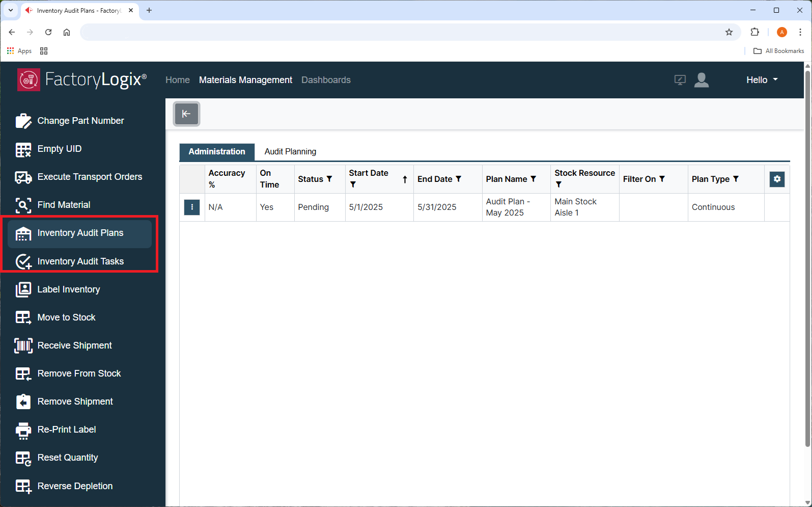Filter the Stock Resource column
The image size is (812, 507).
pyautogui.click(x=558, y=184)
